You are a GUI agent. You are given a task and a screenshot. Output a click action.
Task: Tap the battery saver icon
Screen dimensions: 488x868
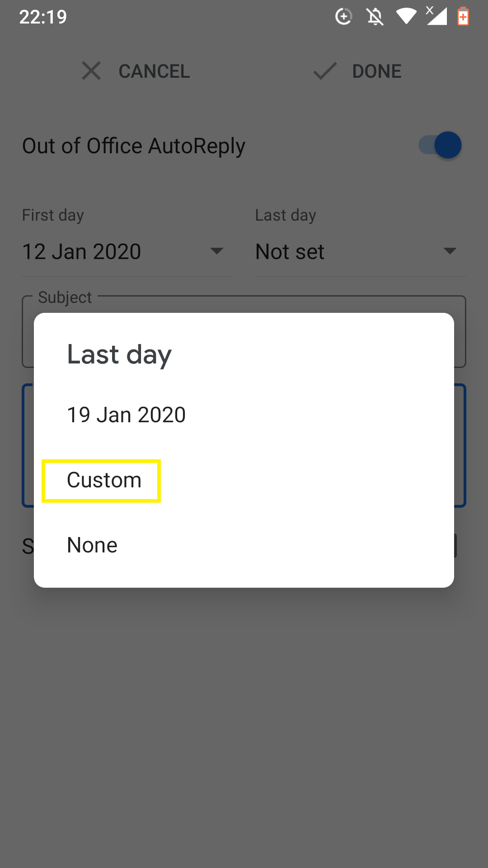463,16
